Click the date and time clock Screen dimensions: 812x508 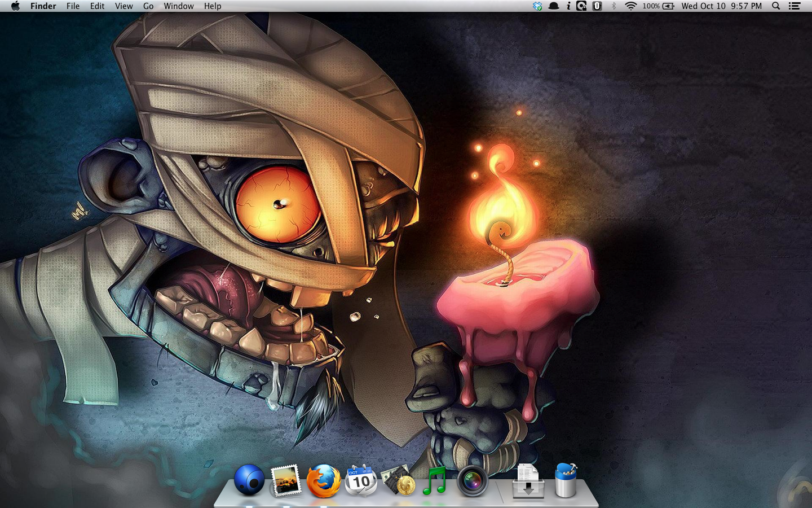coord(721,6)
